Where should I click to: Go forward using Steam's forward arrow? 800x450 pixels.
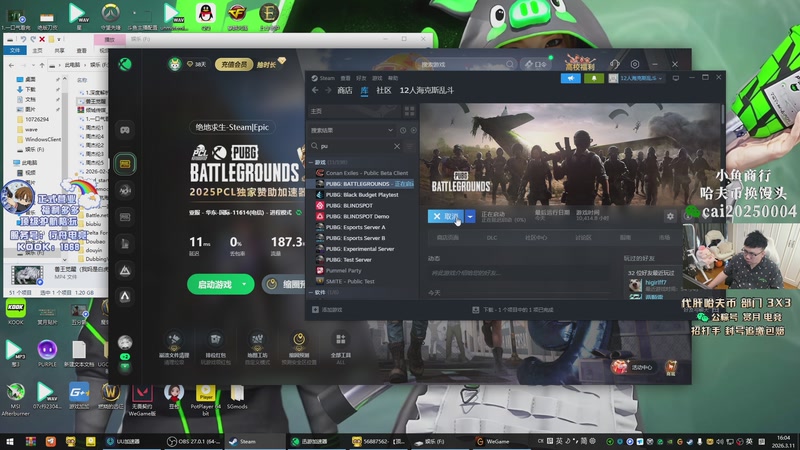pyautogui.click(x=328, y=90)
